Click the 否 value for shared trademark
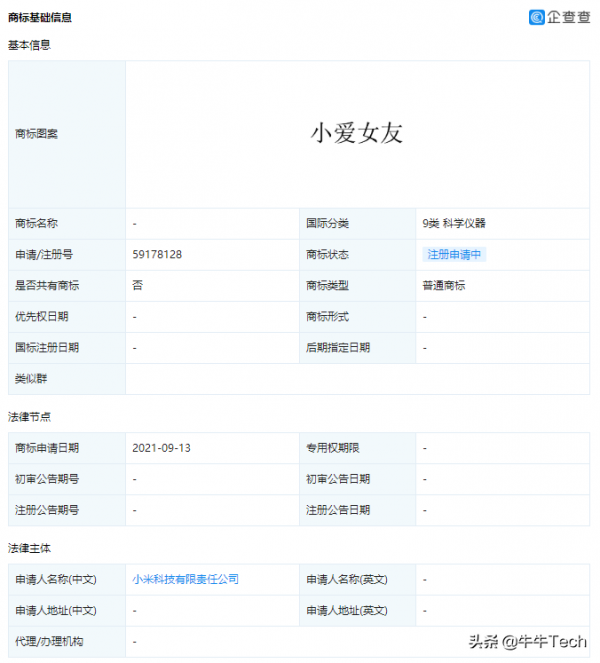Image resolution: width=600 pixels, height=663 pixels. tap(137, 285)
